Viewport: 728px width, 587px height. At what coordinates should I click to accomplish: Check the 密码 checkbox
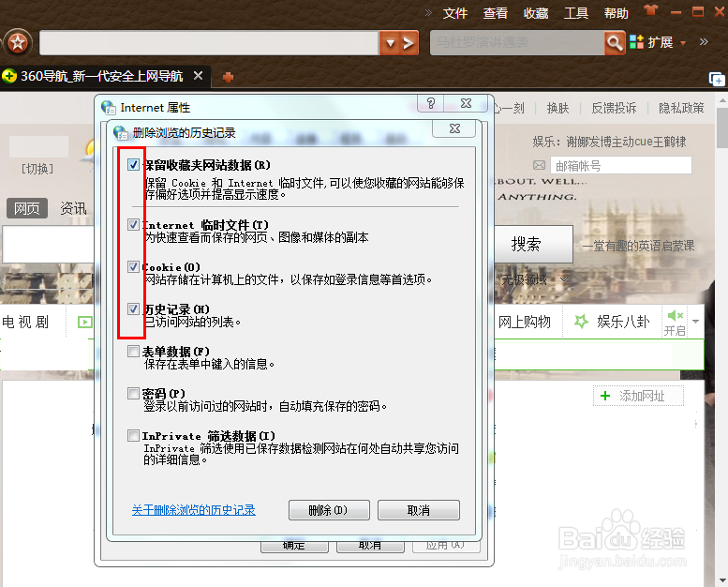(x=133, y=394)
